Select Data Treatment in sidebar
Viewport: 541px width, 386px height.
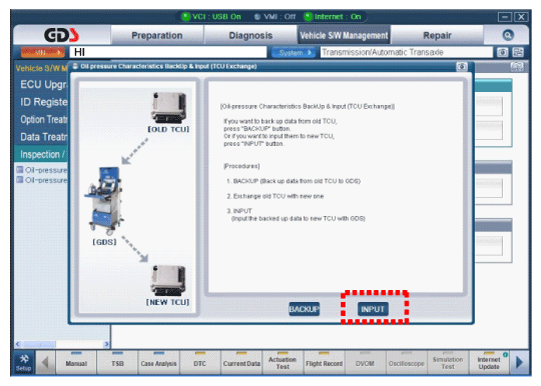43,137
